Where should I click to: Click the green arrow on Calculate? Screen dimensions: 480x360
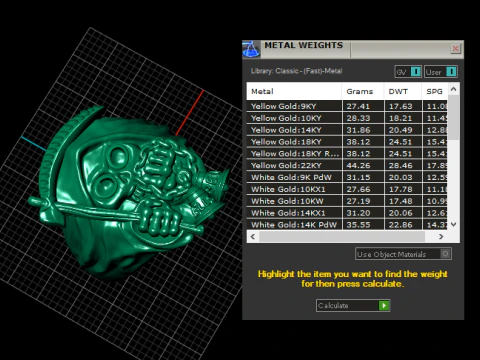[x=384, y=305]
